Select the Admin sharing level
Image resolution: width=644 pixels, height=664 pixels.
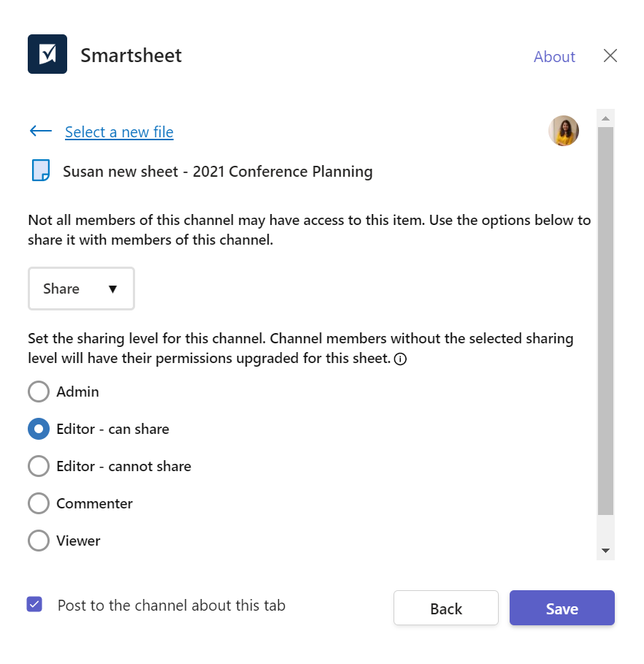tap(38, 392)
